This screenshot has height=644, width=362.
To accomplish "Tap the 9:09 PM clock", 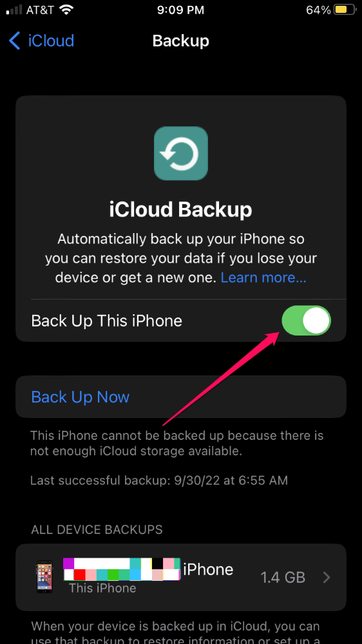I will click(181, 10).
